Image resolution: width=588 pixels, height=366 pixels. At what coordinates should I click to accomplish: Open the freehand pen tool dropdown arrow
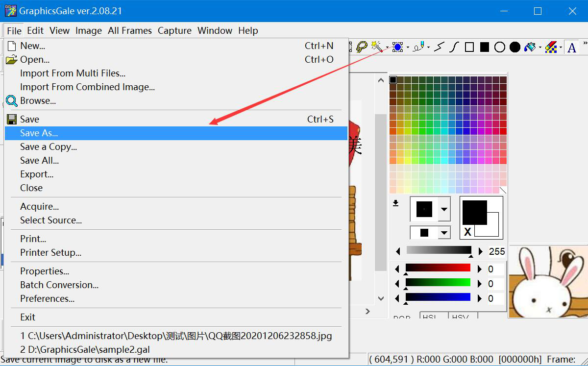pos(428,48)
